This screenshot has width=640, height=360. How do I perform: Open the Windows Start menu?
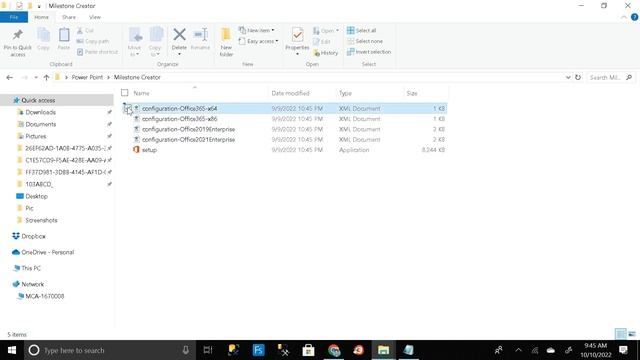(x=12, y=350)
